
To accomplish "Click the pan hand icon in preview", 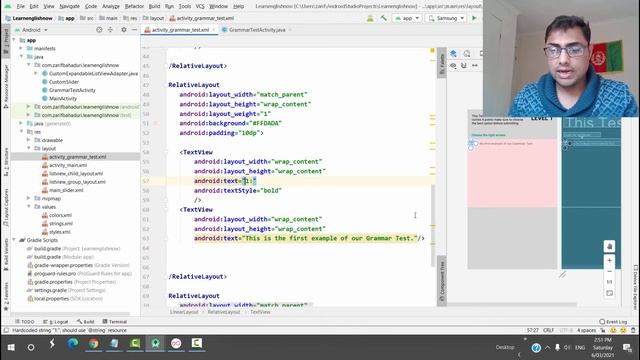I will (609, 246).
